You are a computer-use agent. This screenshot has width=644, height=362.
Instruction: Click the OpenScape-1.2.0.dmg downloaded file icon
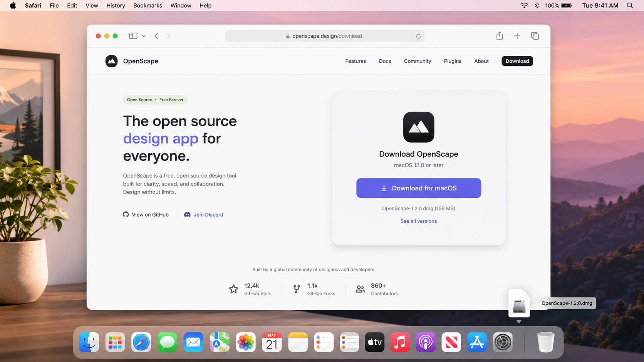(x=519, y=303)
